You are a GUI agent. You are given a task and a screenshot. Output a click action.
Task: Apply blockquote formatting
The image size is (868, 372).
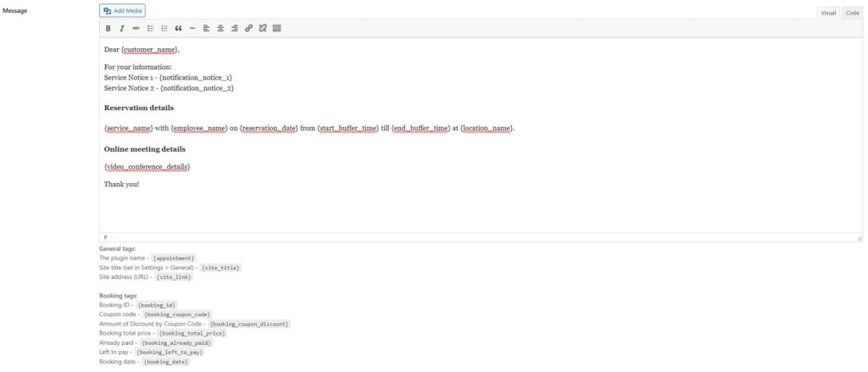[x=178, y=28]
